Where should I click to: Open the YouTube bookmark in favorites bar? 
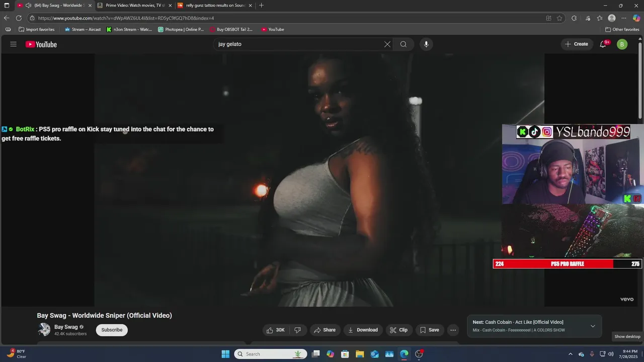pos(272,30)
